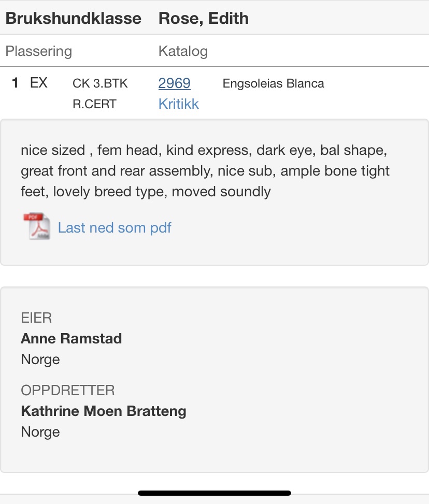Click the EX quality grade
This screenshot has height=504, width=429.
(39, 83)
